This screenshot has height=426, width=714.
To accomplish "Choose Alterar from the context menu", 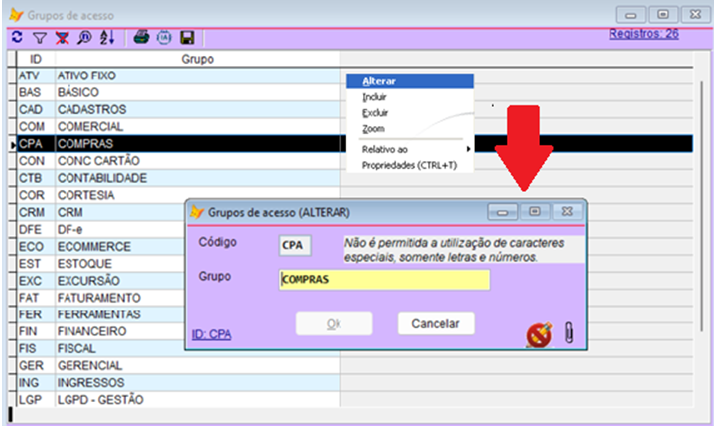I will [379, 81].
